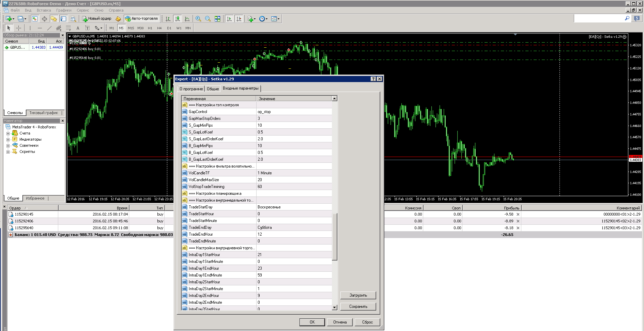The width and height of the screenshot is (644, 331).
Task: Zoom in on the chart
Action: [198, 19]
